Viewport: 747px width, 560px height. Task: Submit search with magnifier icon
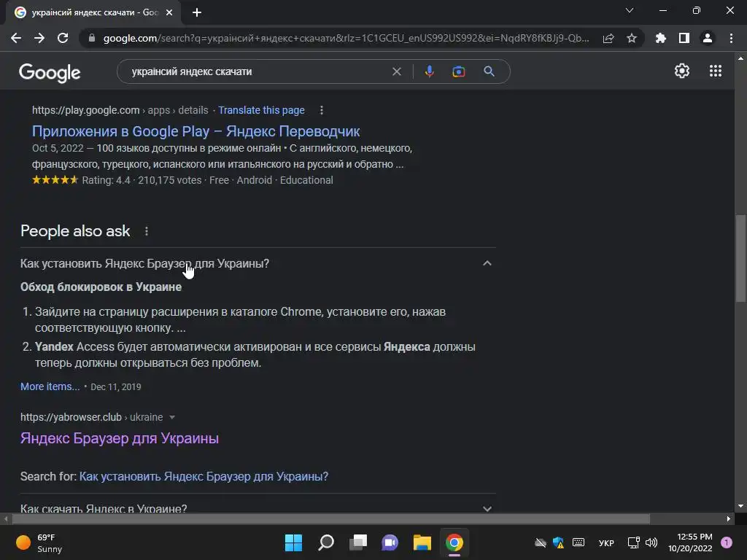(x=489, y=71)
